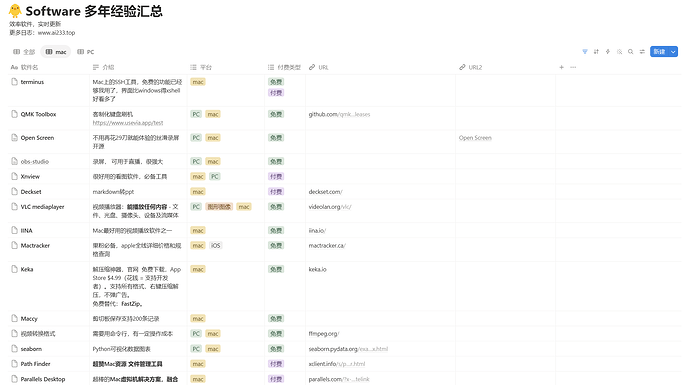Expand the dropdown arrow beside 新建 button

(673, 52)
